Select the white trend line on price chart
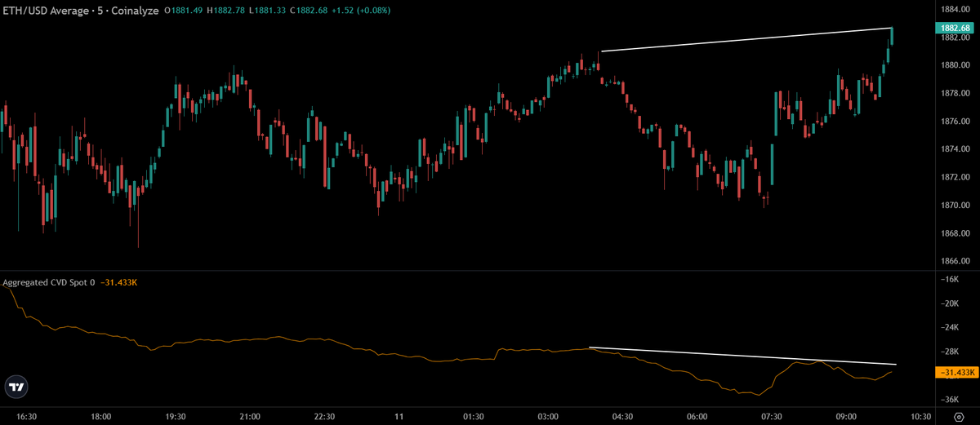Screen dimensions: 980x425 point(746,40)
